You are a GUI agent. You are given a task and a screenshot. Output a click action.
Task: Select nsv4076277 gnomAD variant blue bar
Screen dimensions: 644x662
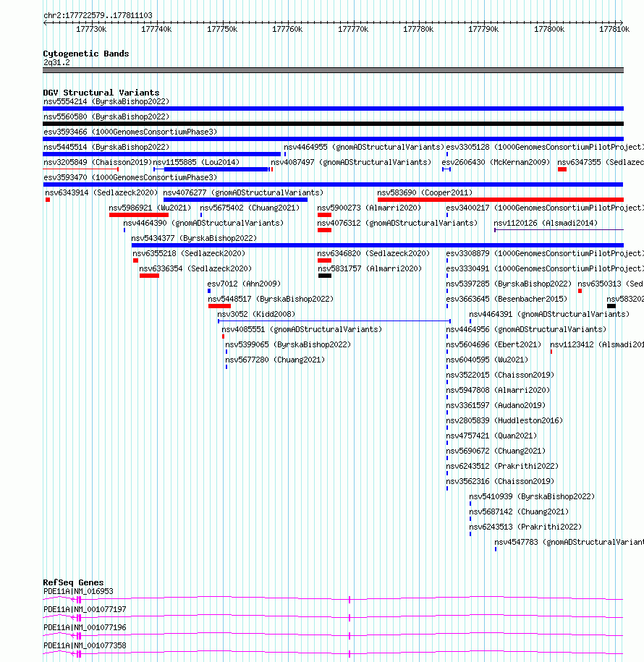tap(235, 200)
